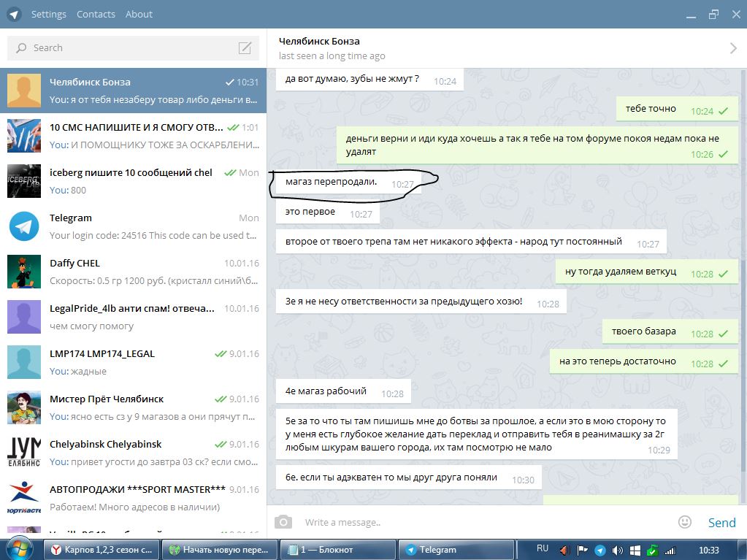This screenshot has height=560, width=747.
Task: Click the Send button
Action: click(721, 522)
